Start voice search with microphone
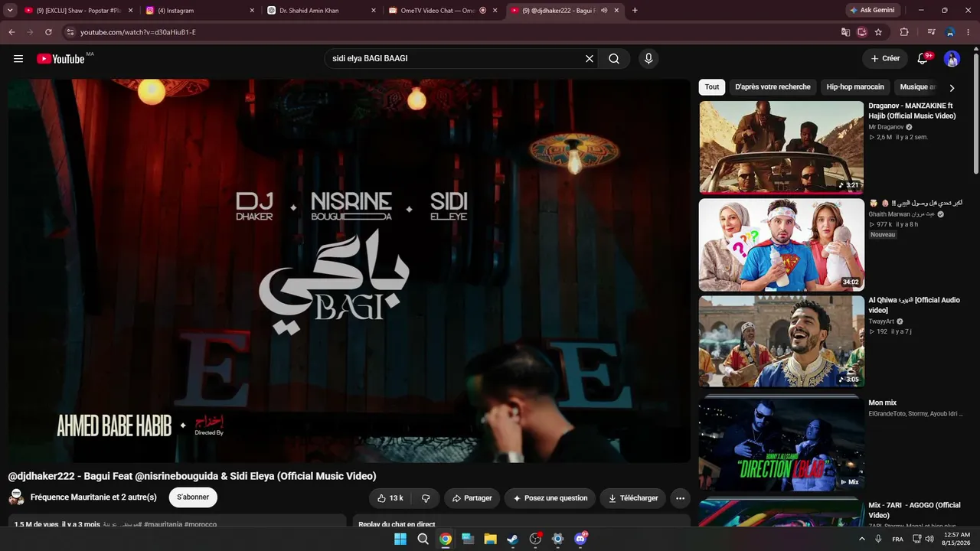This screenshot has height=551, width=980. (648, 59)
